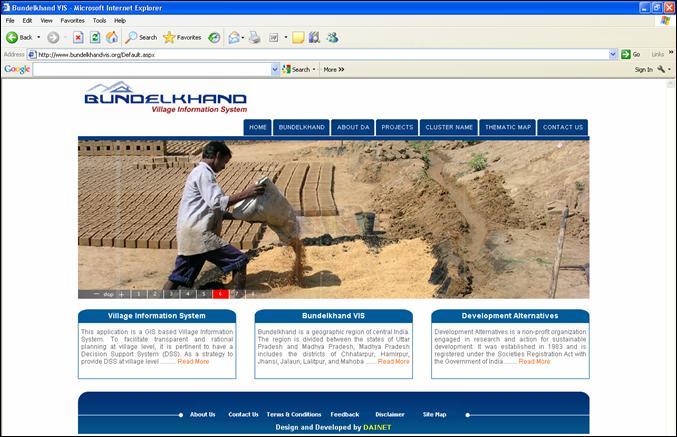Image resolution: width=677 pixels, height=437 pixels.
Task: Click the Refresh page icon
Action: [95, 38]
